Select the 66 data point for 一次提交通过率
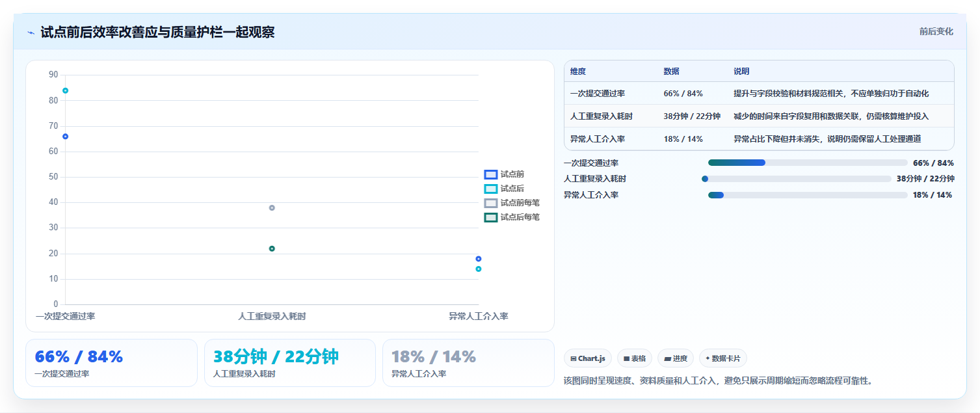 point(65,137)
